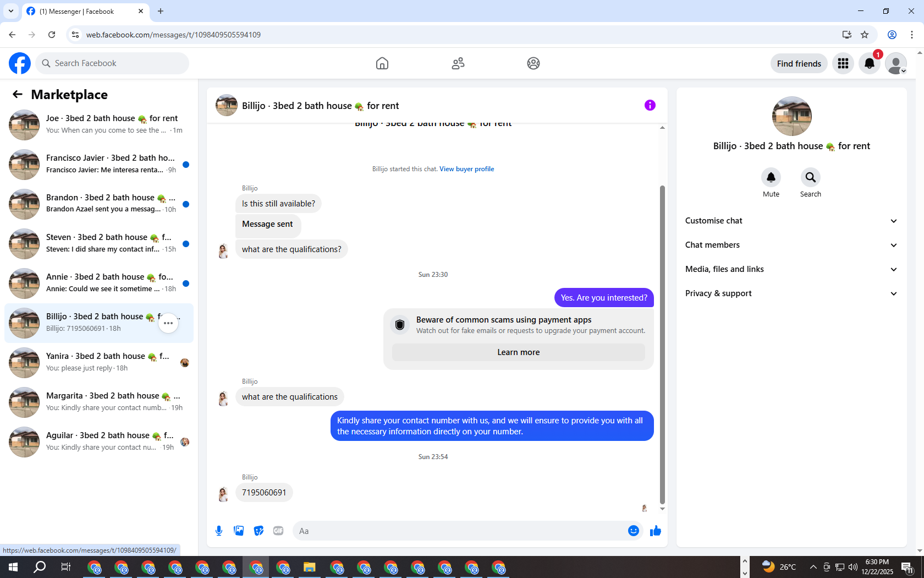924x578 pixels.
Task: Focus the Search Facebook field
Action: click(x=112, y=63)
